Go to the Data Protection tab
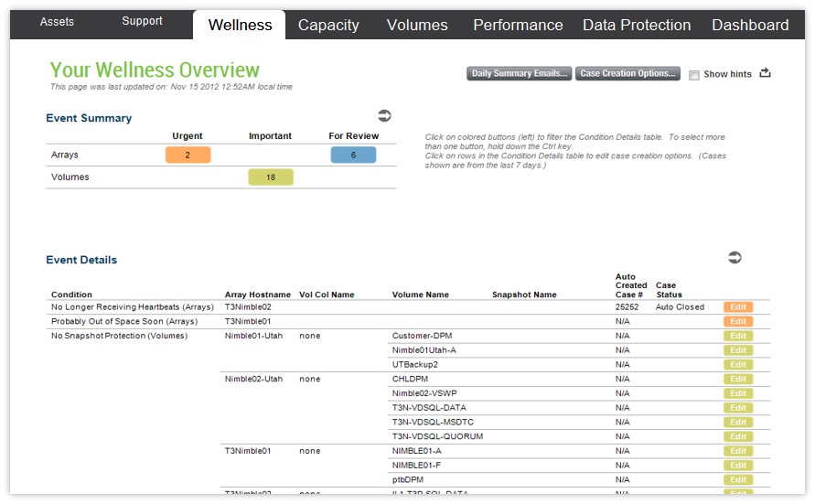This screenshot has height=504, width=815. [x=637, y=25]
